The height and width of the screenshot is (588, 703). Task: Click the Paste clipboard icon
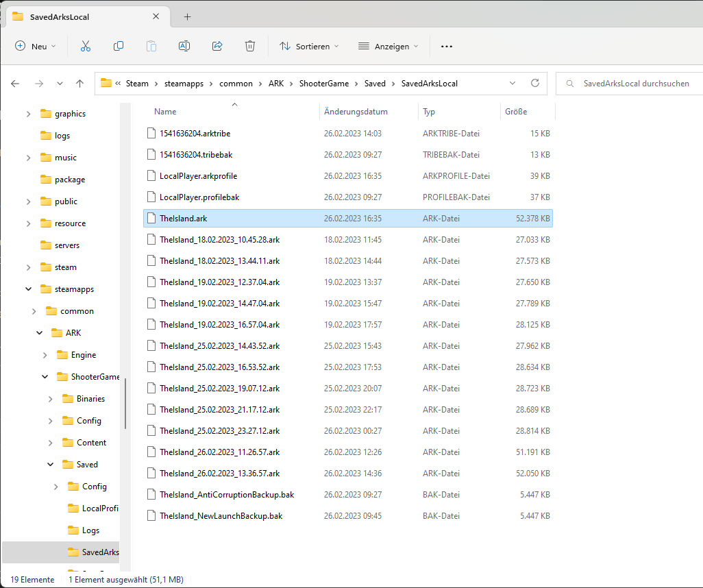[x=151, y=46]
